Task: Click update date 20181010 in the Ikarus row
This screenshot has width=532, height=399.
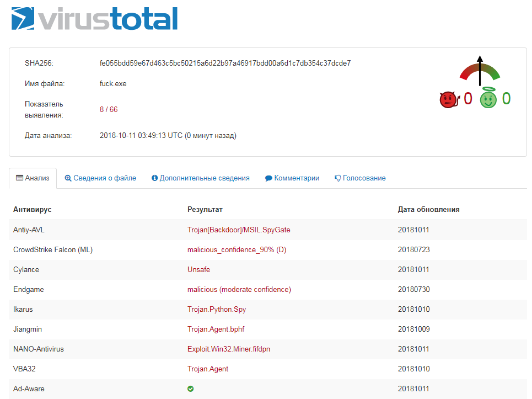Action: click(413, 310)
